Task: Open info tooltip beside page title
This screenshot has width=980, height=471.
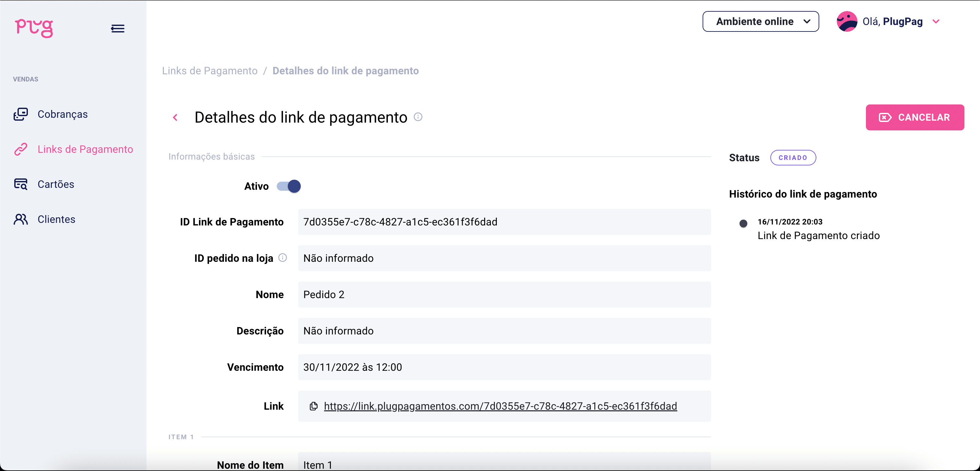Action: pyautogui.click(x=418, y=117)
